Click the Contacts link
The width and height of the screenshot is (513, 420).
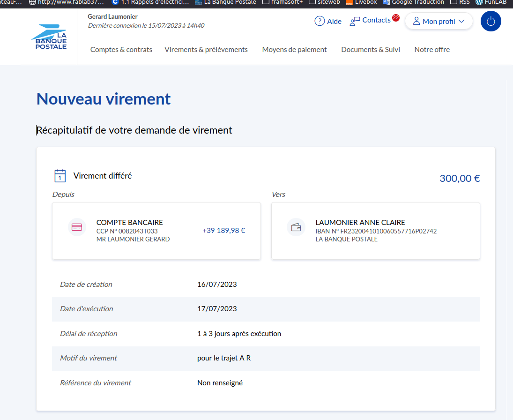coord(376,20)
